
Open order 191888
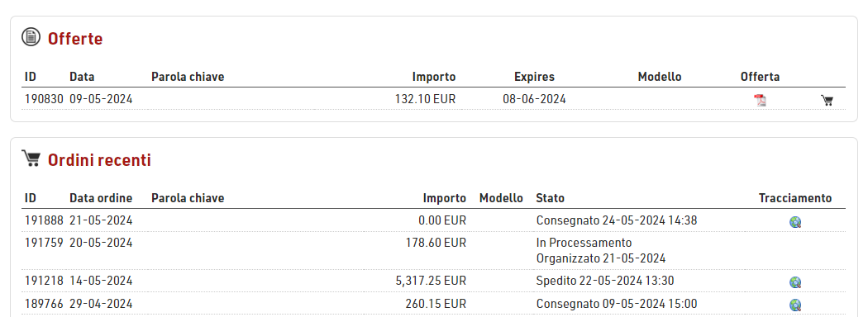44,220
